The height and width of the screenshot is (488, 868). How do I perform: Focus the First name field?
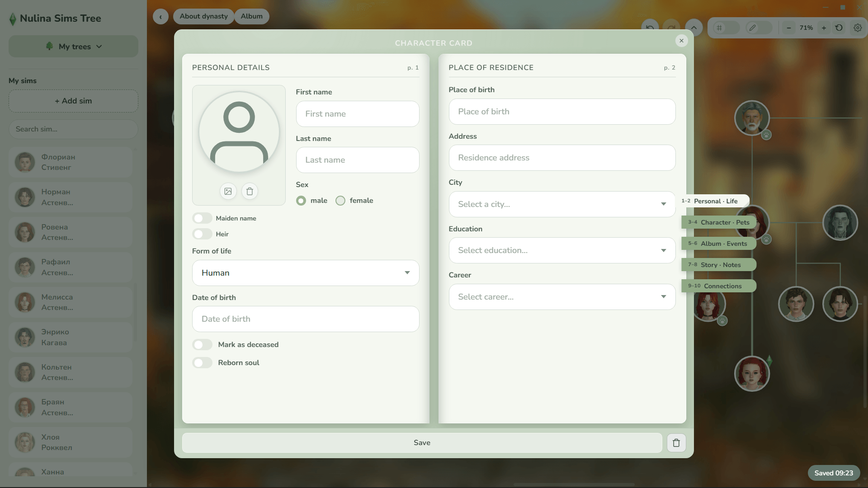(358, 114)
